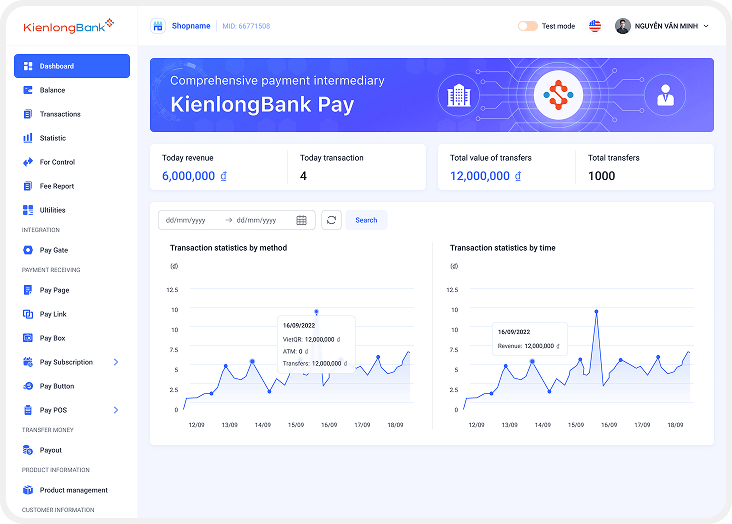Click the MID: 66771508 text
Viewport: 732px width, 524px height.
[x=246, y=26]
